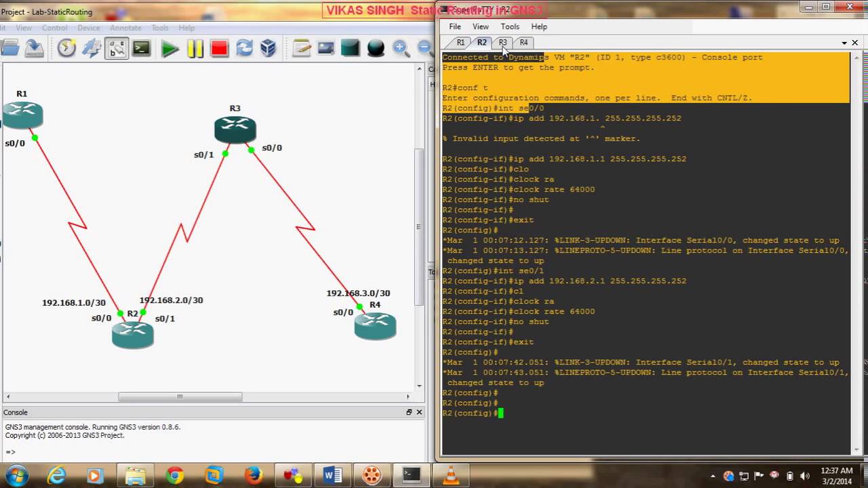The width and height of the screenshot is (868, 488).
Task: Open View menu in SuperPuTTY window
Action: (x=481, y=26)
